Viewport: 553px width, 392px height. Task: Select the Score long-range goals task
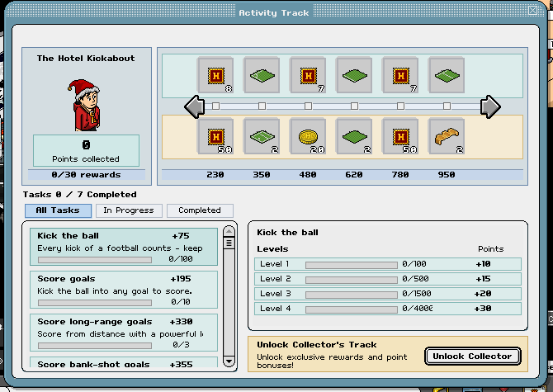[124, 333]
